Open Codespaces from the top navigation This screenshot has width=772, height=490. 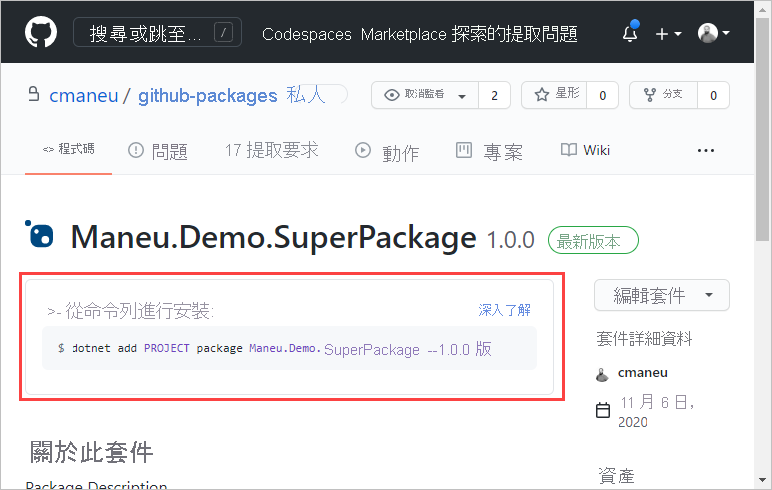(x=307, y=34)
